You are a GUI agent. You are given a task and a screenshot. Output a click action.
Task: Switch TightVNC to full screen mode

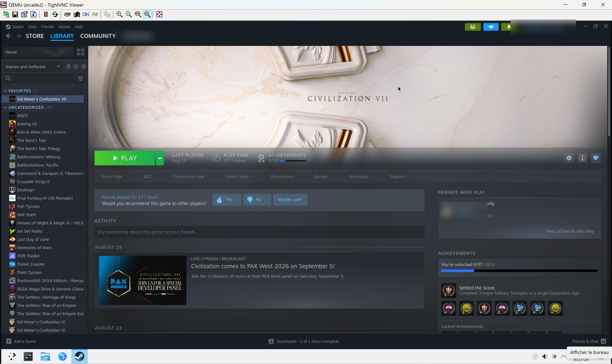coord(159,14)
